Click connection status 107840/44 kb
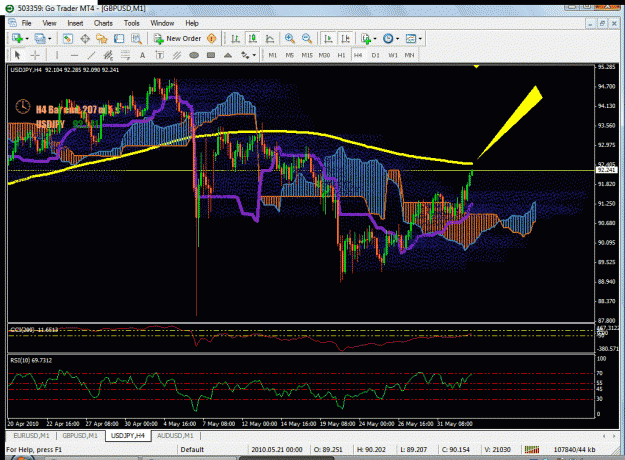 pos(574,450)
